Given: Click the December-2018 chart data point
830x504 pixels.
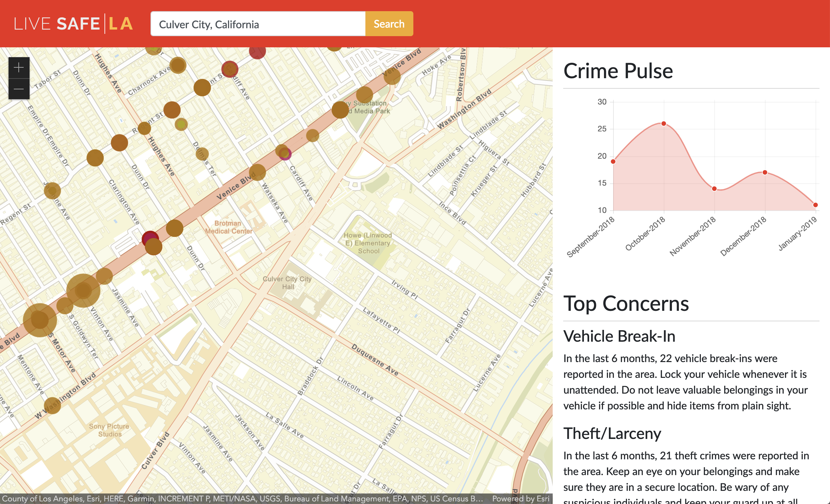Looking at the screenshot, I should pyautogui.click(x=765, y=172).
